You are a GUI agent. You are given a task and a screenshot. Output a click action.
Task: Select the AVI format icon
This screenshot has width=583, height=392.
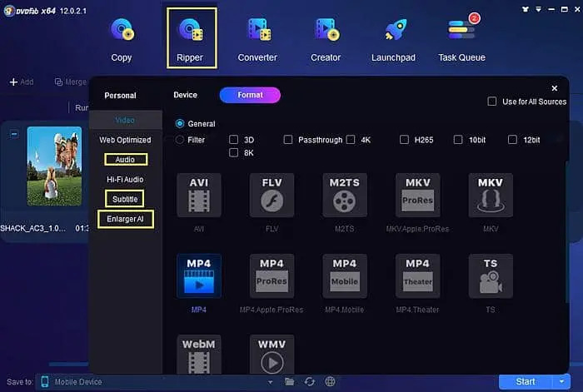[199, 196]
